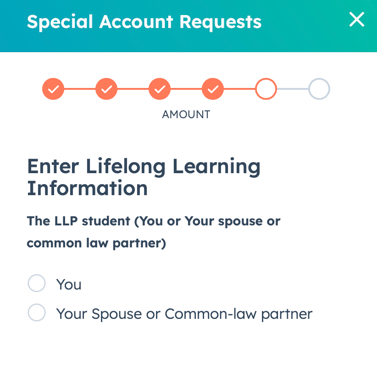This screenshot has height=372, width=377.
Task: Choose the Spouse or Common-law partner radio button
Action: (x=37, y=313)
